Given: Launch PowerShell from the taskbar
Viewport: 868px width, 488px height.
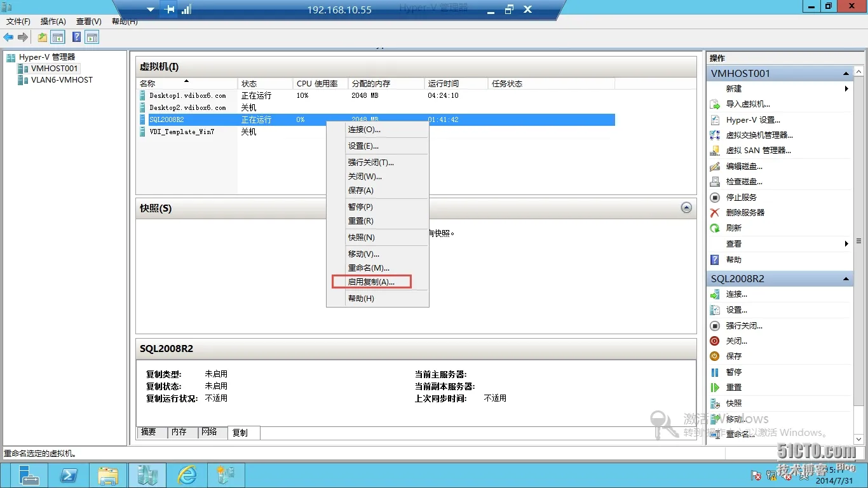Looking at the screenshot, I should pos(69,475).
